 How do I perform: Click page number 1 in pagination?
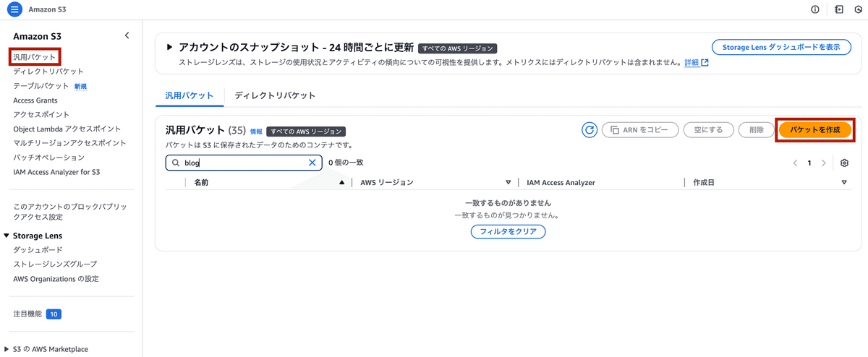click(x=809, y=163)
